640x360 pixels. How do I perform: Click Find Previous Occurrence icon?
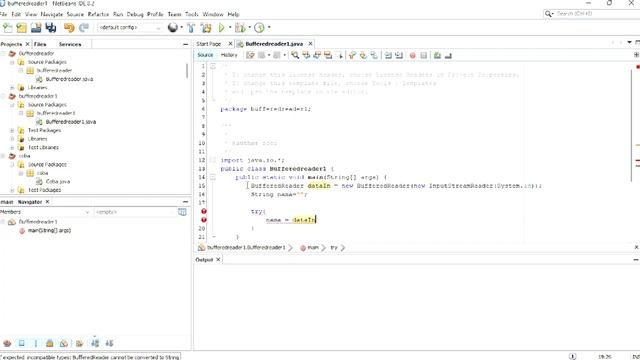tap(306, 56)
